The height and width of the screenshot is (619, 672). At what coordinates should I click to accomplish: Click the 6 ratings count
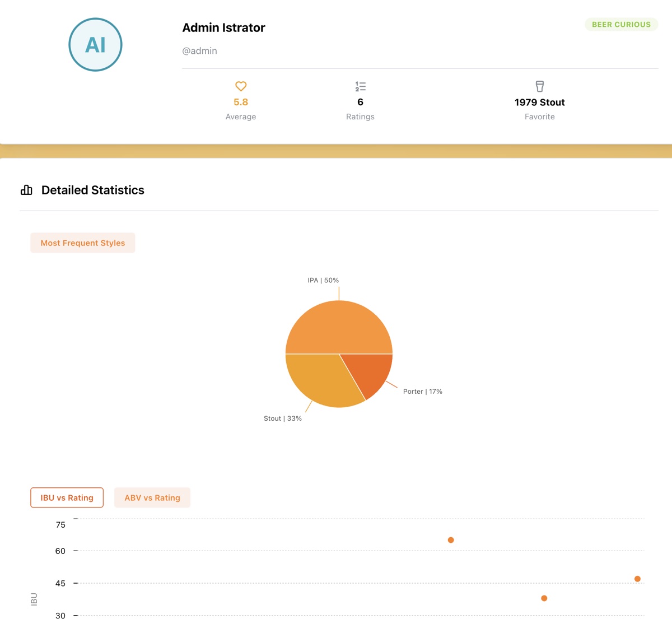pos(360,102)
